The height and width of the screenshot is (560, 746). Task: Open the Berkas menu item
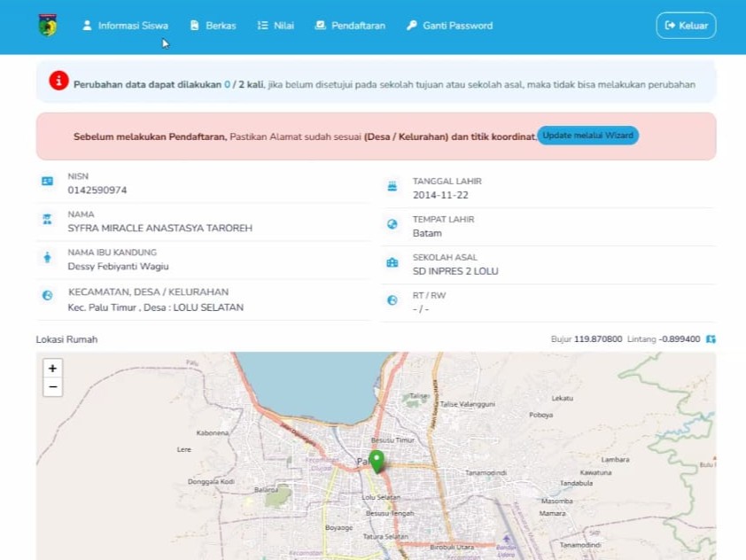pos(213,26)
